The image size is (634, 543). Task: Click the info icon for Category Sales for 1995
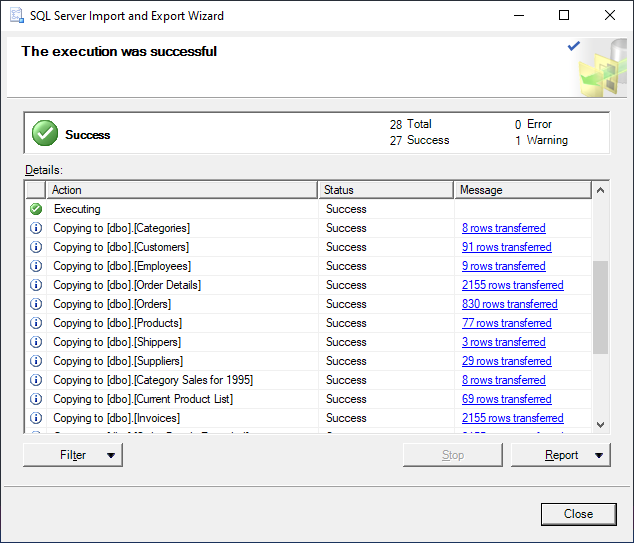coord(36,380)
